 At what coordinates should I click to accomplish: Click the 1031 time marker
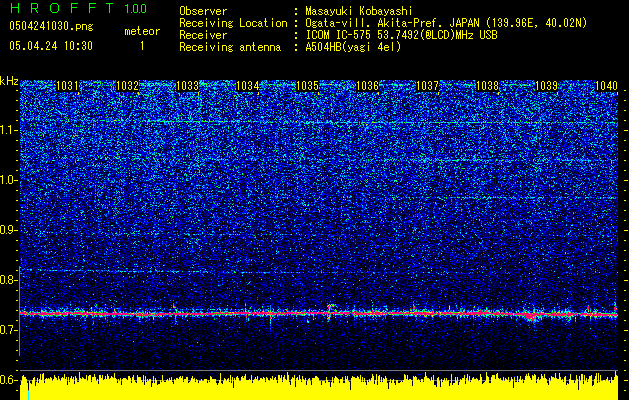[67, 86]
